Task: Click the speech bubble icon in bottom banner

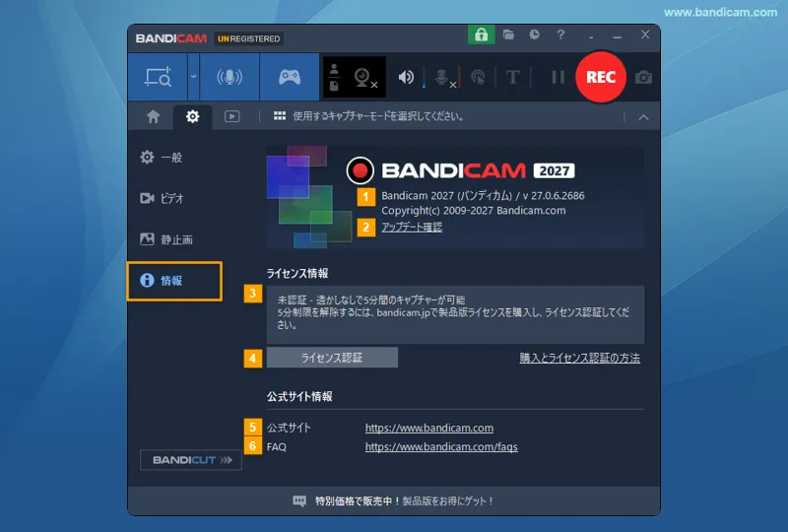Action: [299, 500]
